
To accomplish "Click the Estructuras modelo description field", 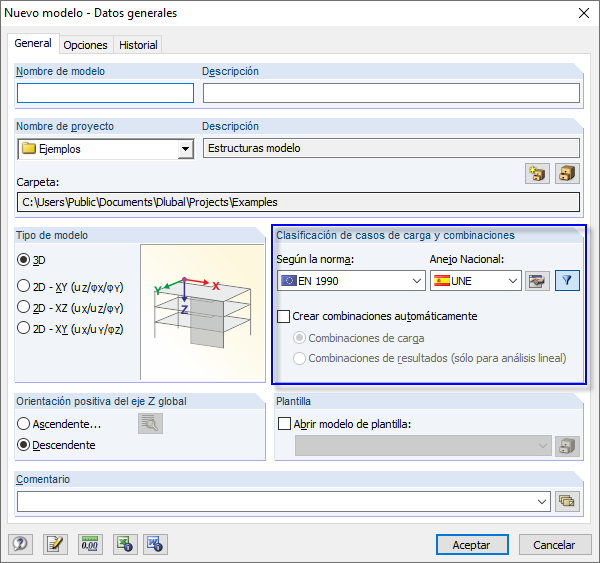I will pos(391,148).
